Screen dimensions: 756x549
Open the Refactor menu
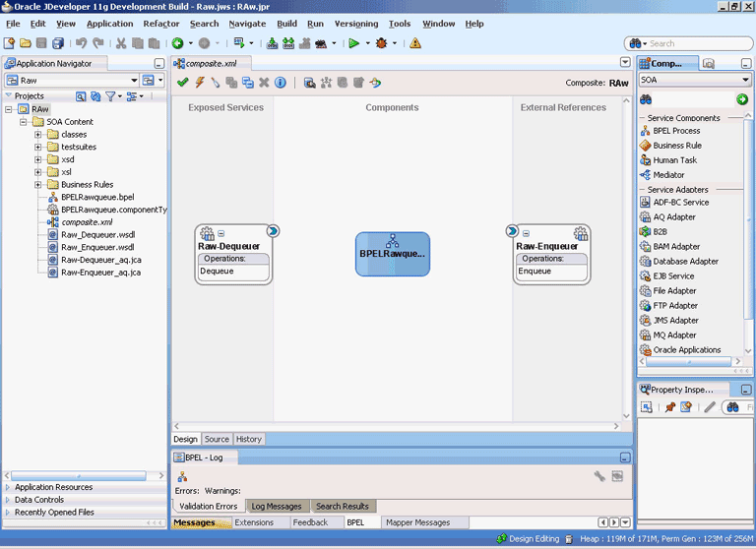(x=160, y=24)
